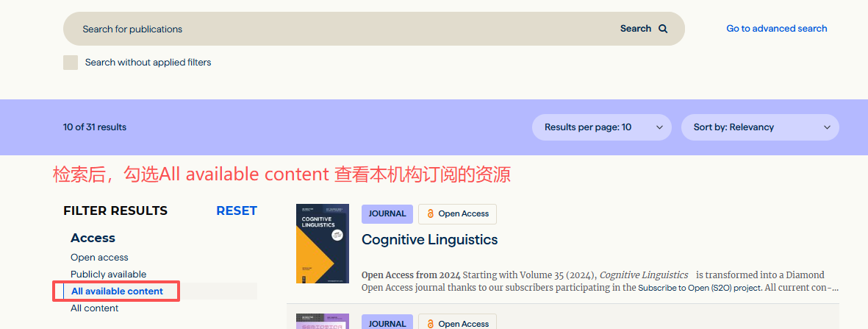Select the All available content filter

[117, 291]
